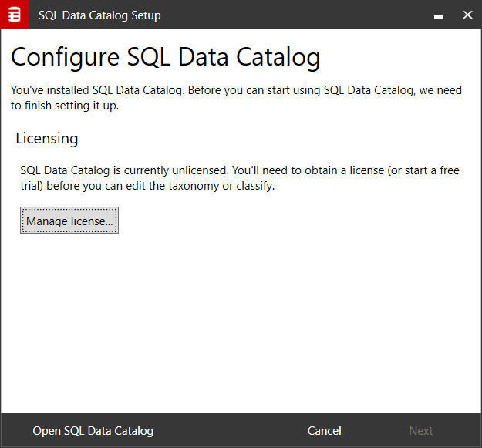Close the setup window with X
Viewport: 482px width, 448px height.
click(x=467, y=15)
